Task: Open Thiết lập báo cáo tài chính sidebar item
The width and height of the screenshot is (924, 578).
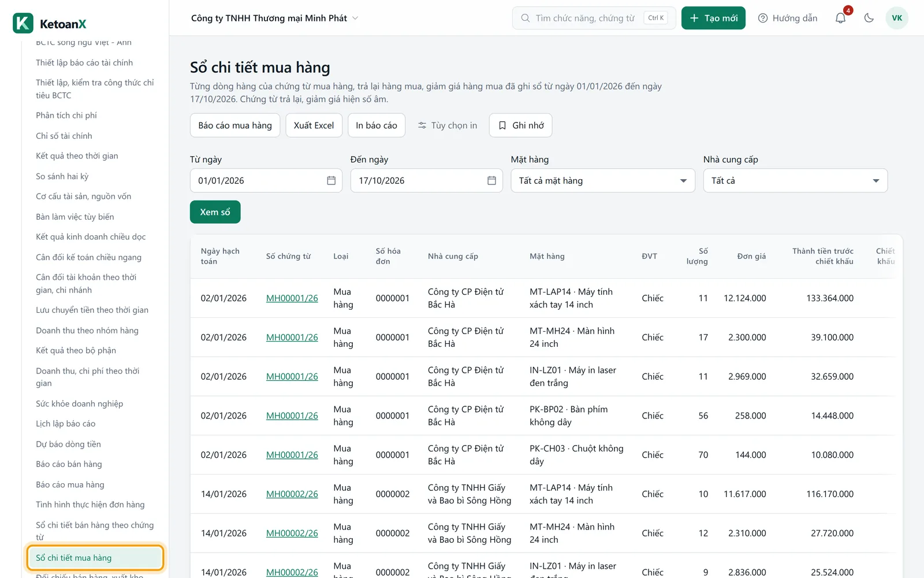Action: tap(84, 62)
